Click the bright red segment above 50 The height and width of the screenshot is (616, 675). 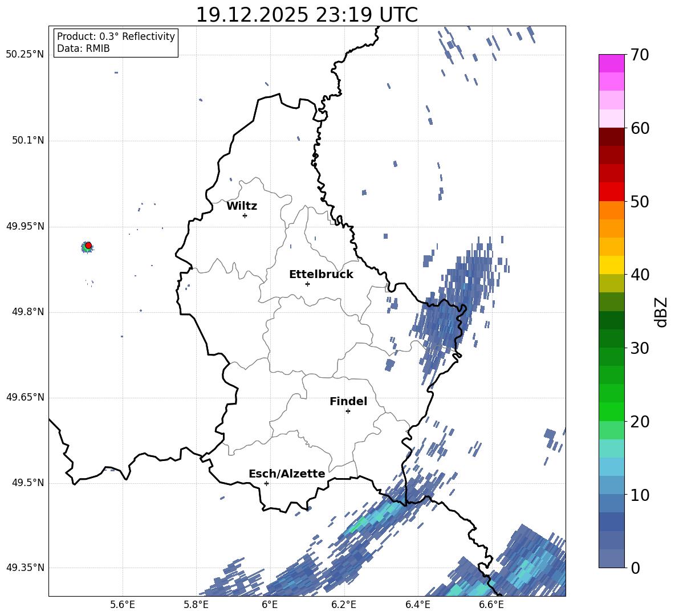coord(611,192)
